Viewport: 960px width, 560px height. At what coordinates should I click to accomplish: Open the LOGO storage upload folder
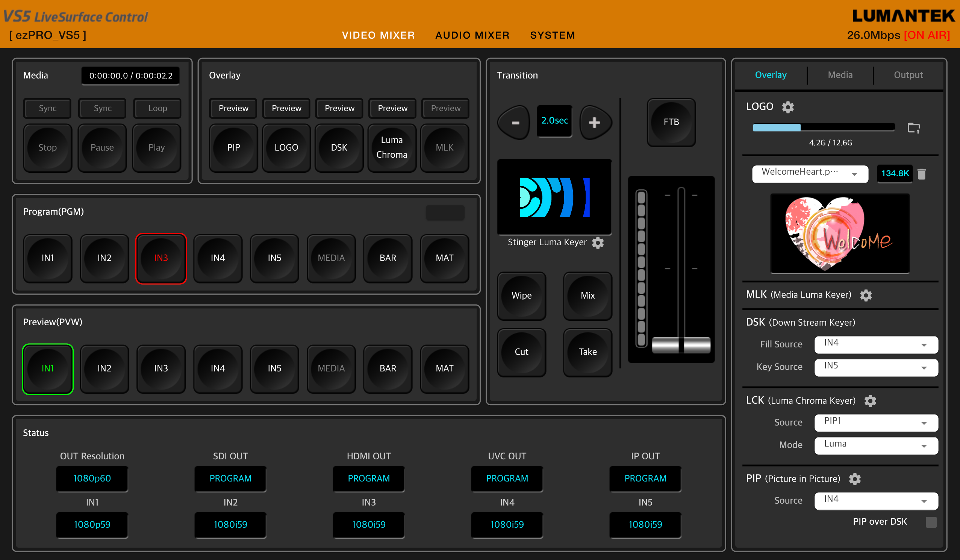[913, 128]
